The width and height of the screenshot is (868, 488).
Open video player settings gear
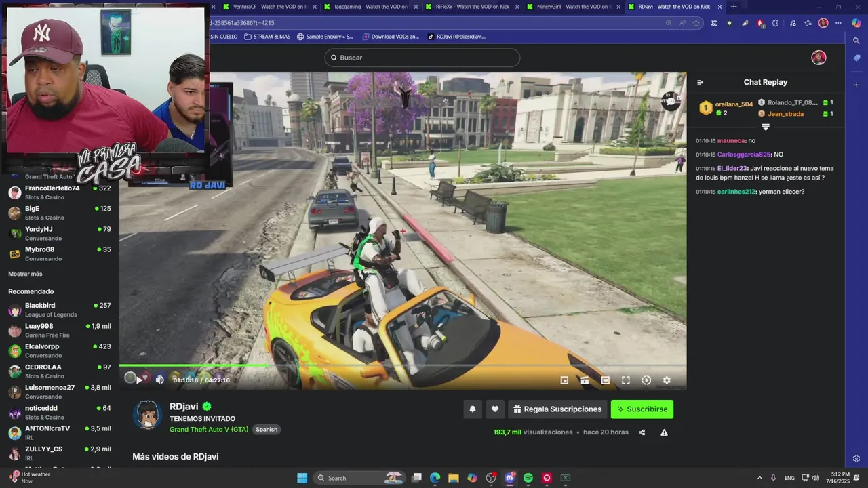coord(667,380)
